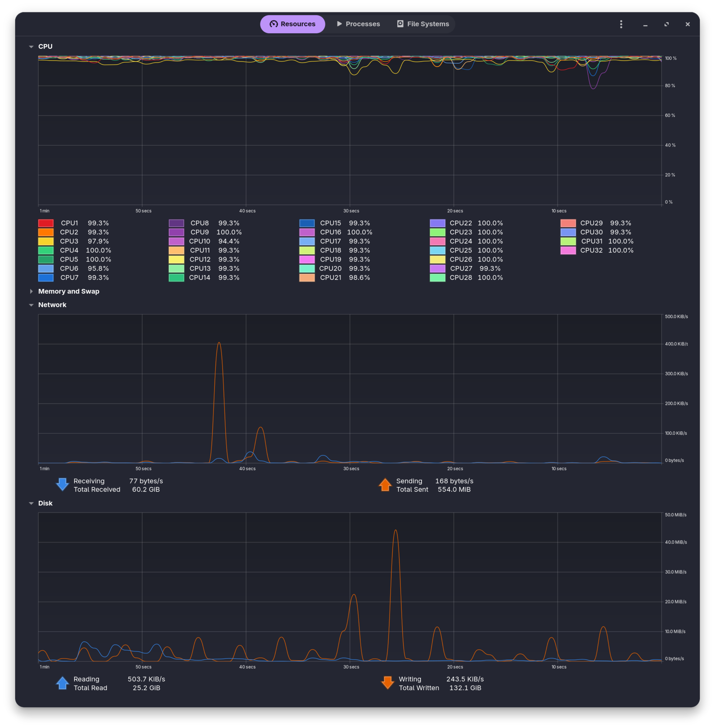Pick the CPU6 color swatch

(46, 269)
